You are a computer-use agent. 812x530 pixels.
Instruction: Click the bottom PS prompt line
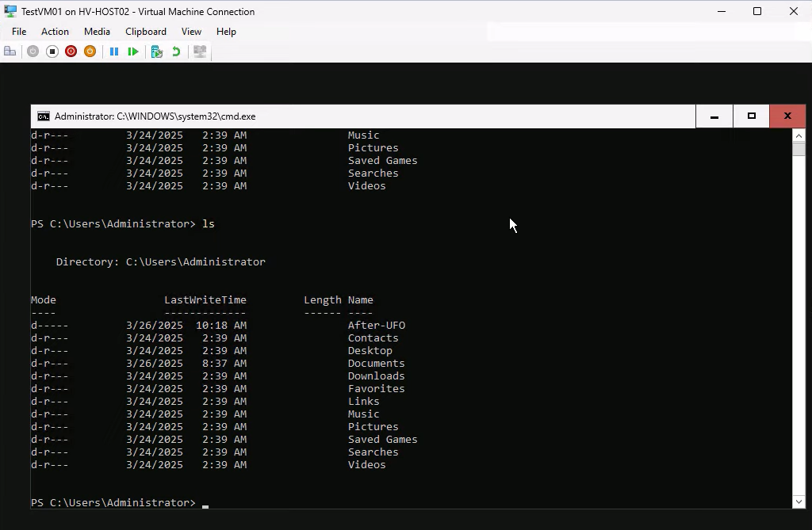119,502
